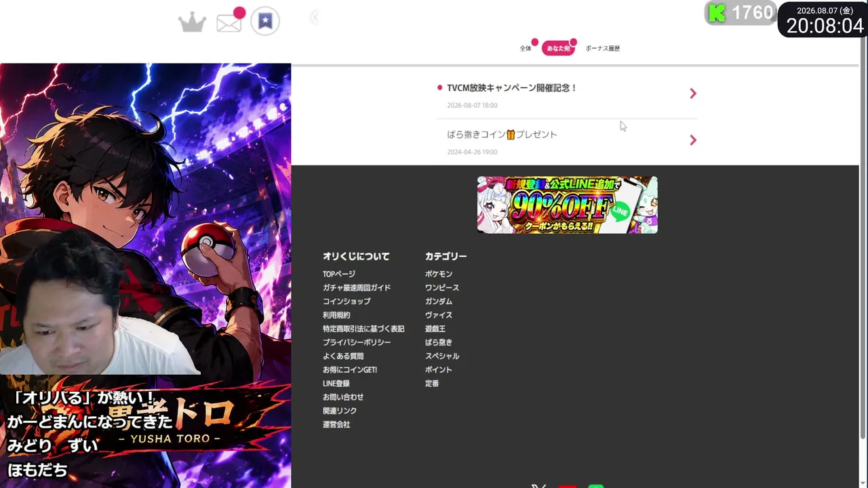Click the 2024-04-26 19:00 notice date
The image size is (868, 488).
tap(472, 152)
